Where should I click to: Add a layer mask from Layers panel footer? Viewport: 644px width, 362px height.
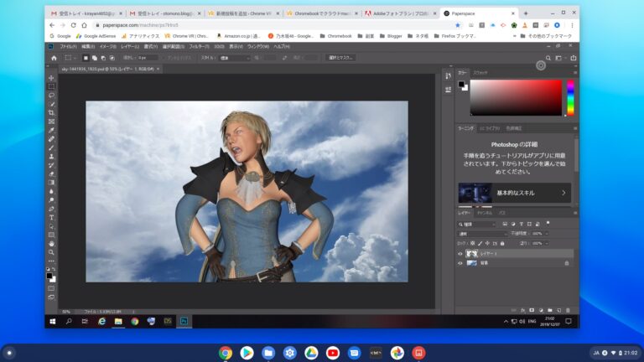click(532, 310)
